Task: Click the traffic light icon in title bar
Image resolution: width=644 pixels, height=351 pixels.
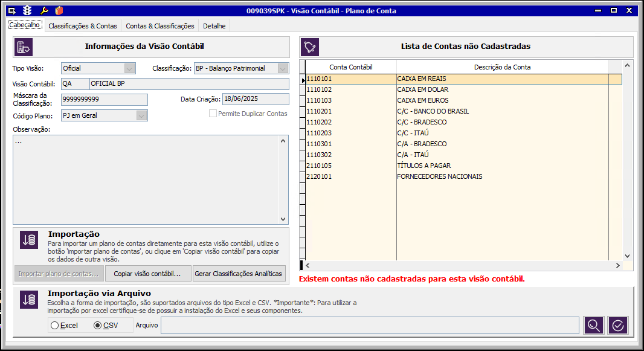Action: [x=27, y=11]
